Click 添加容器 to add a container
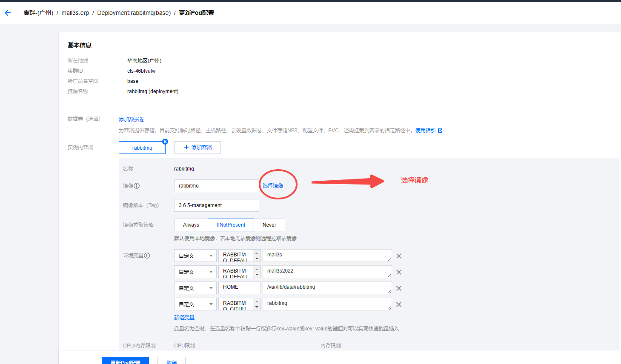The height and width of the screenshot is (364, 621). (197, 148)
